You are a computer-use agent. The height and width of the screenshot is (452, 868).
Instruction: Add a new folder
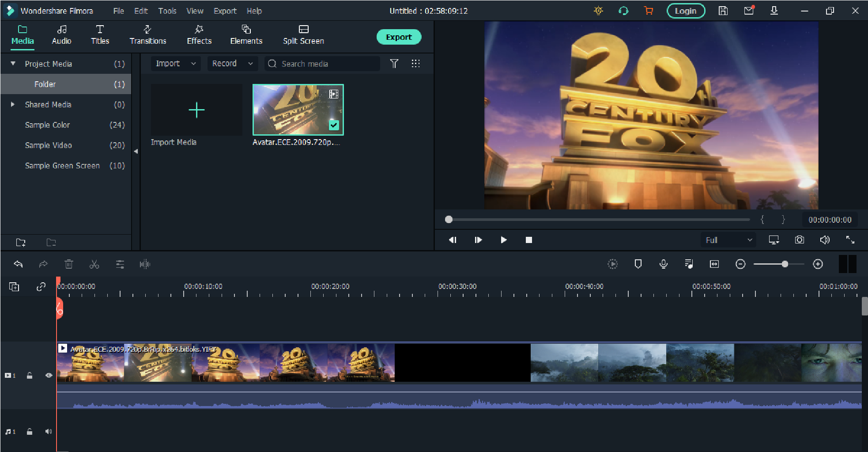tap(21, 242)
